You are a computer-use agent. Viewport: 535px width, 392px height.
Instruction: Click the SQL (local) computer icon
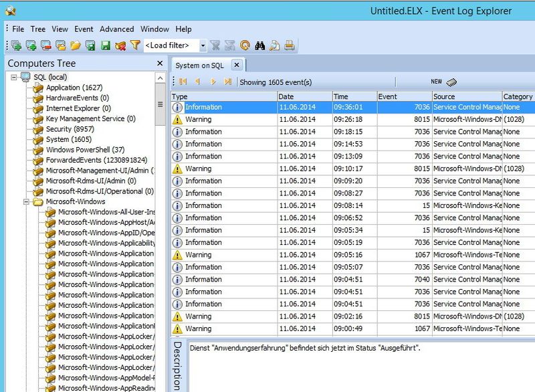[25, 77]
